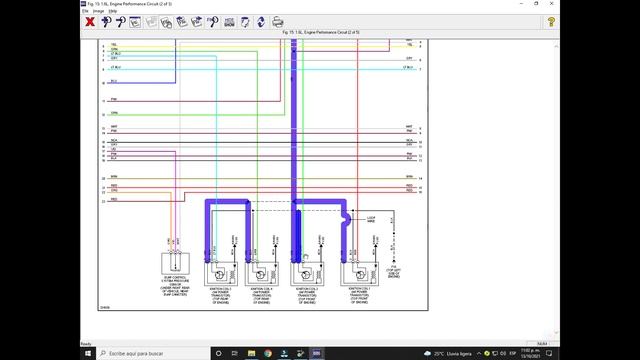Open help with the yellow question mark icon
Image resolution: width=640 pixels, height=360 pixels.
click(551, 22)
